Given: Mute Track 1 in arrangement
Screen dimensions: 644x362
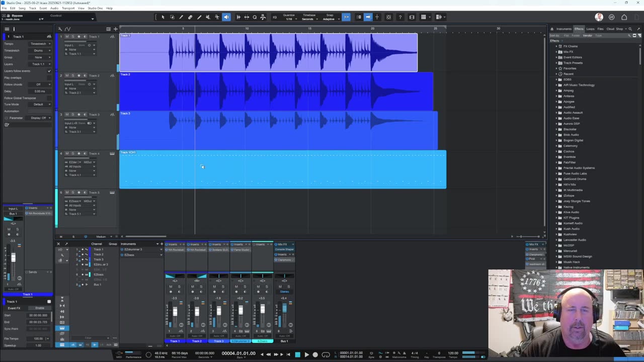Looking at the screenshot, I should point(67,37).
